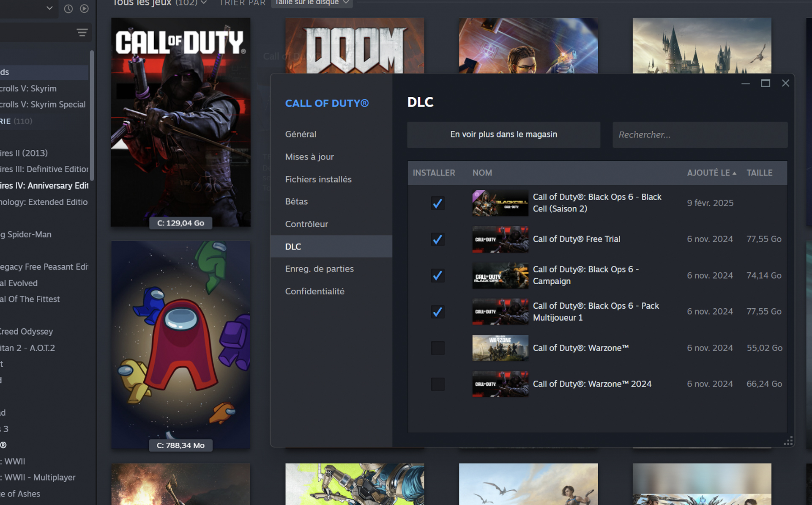Open the sidebar advanced filter icon
The height and width of the screenshot is (505, 812).
click(82, 33)
